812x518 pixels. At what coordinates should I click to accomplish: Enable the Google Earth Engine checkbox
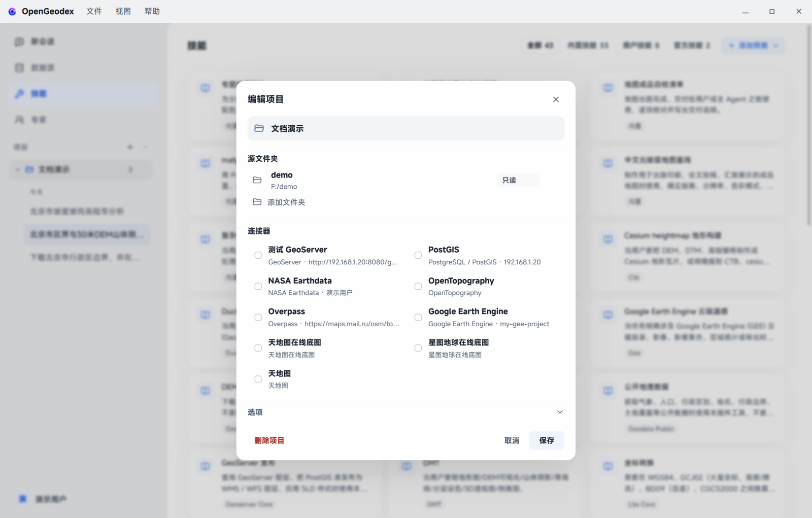coord(418,317)
